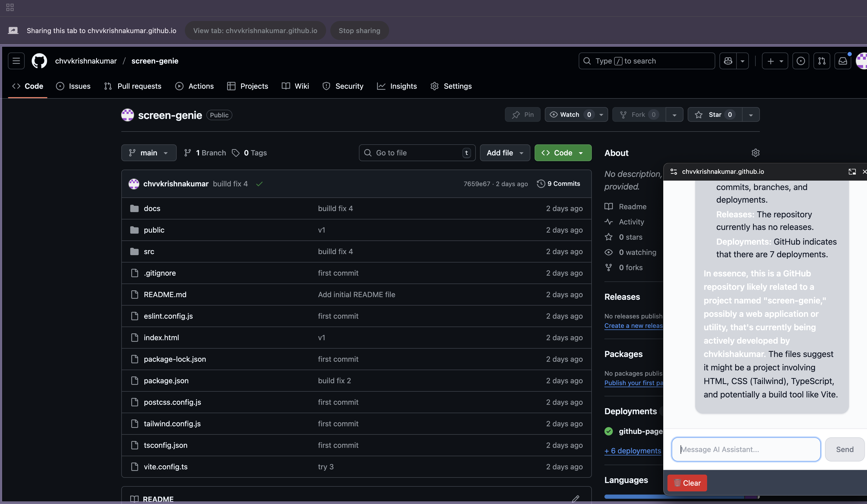
Task: Open the Pull requests tab
Action: click(x=133, y=86)
